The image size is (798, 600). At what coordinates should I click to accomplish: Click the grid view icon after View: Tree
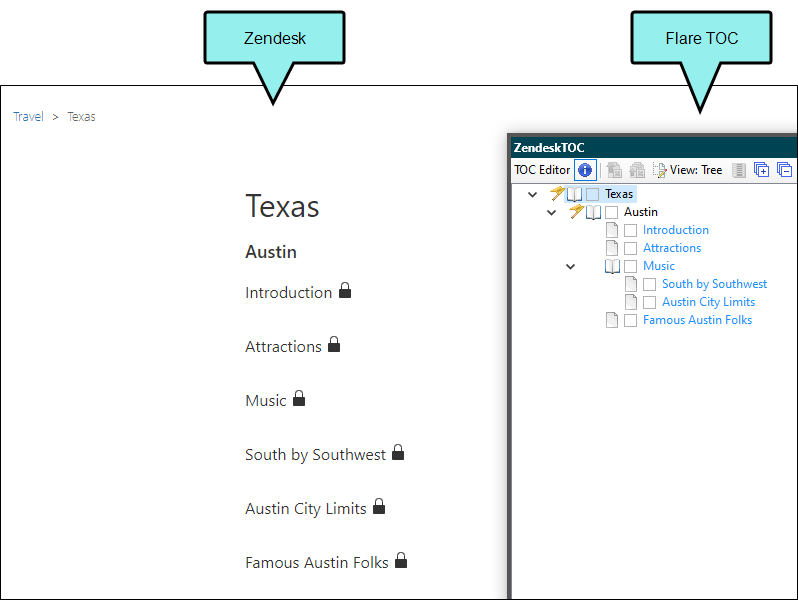[x=739, y=170]
